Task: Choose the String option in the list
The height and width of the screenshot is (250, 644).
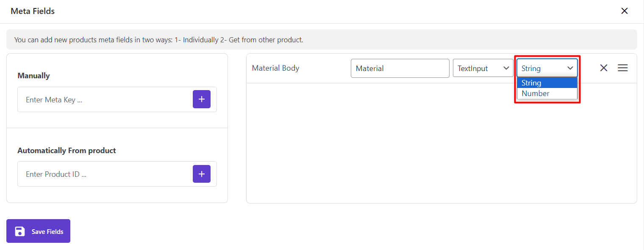Action: [547, 83]
